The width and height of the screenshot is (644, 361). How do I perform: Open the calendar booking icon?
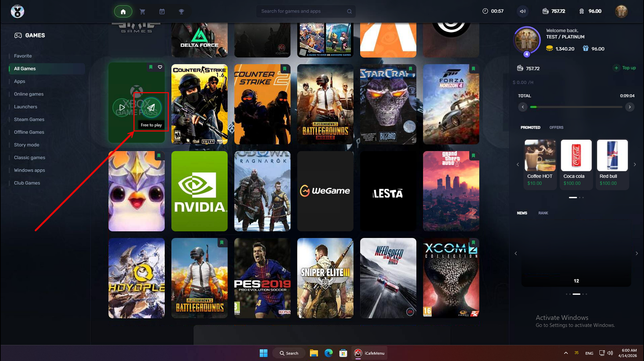point(162,12)
